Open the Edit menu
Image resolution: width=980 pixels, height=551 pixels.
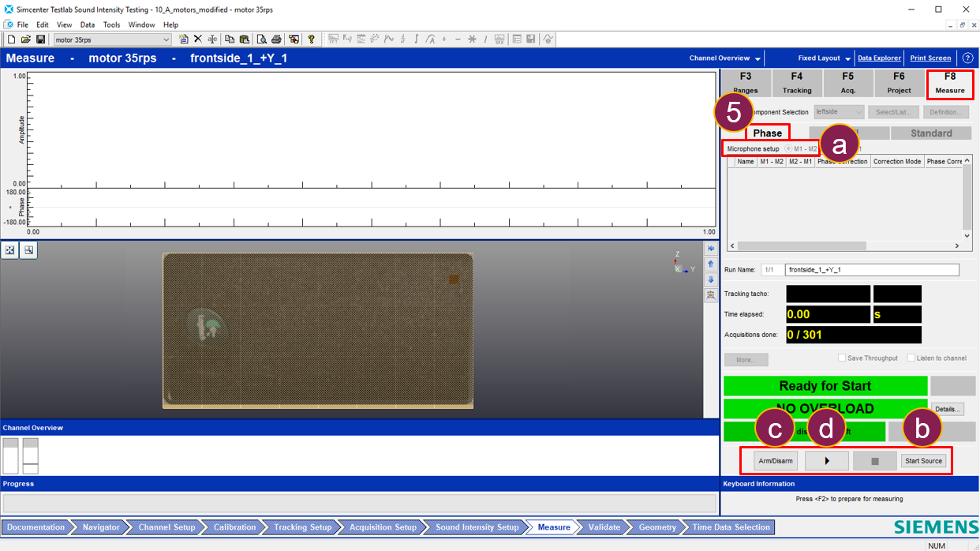43,24
